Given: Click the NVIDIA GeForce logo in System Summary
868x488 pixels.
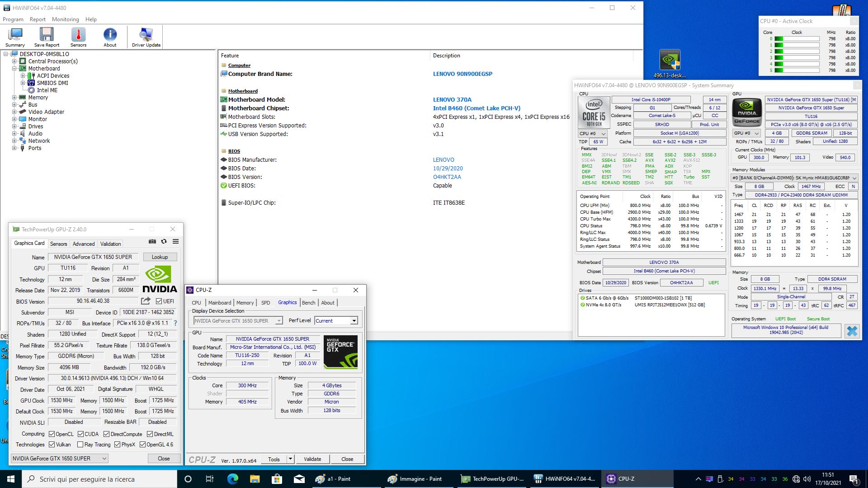Looking at the screenshot, I should coord(747,113).
